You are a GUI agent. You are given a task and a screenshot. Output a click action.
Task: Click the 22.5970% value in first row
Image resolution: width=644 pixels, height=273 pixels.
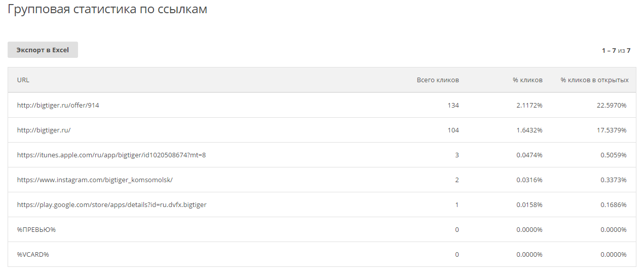pos(613,106)
